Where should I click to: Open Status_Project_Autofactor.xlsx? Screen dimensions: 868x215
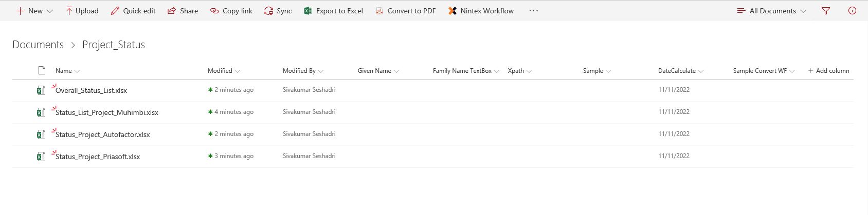[103, 134]
